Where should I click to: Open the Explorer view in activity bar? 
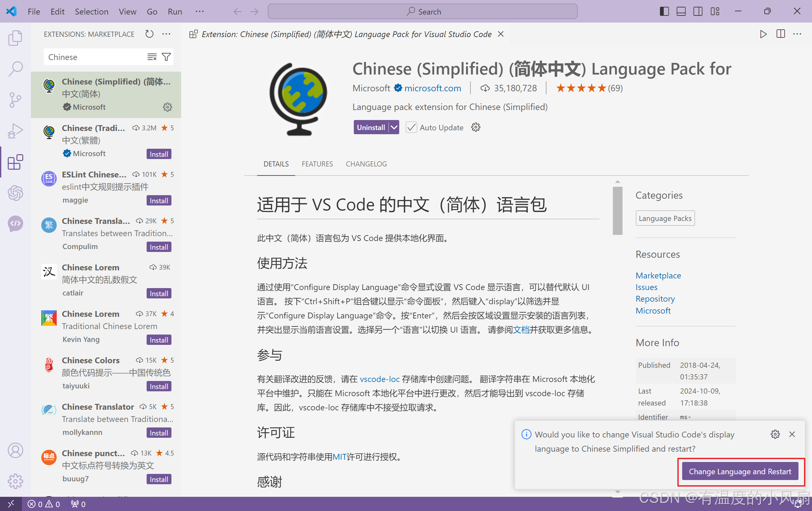[x=15, y=38]
